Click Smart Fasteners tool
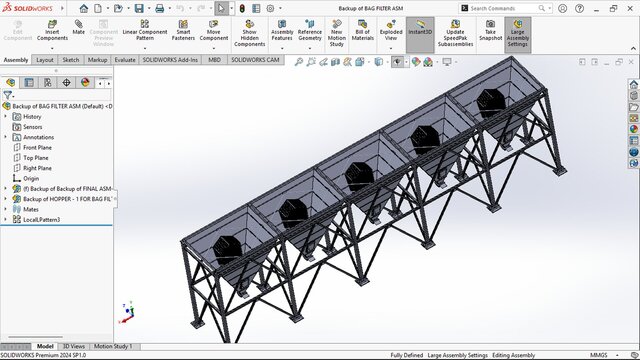 click(x=183, y=31)
